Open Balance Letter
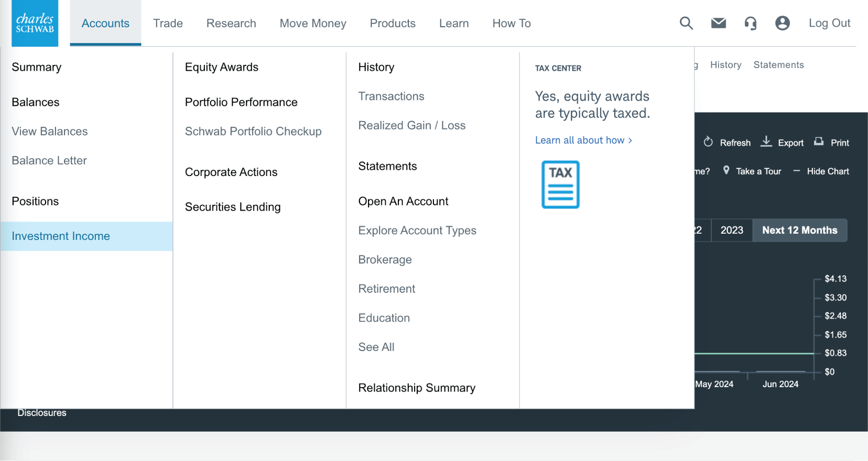This screenshot has height=461, width=868. point(49,160)
